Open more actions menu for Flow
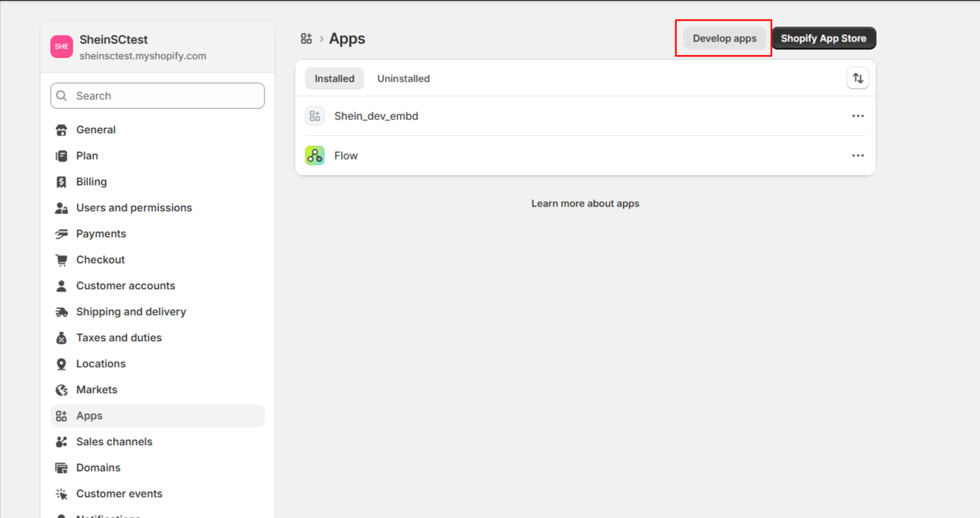The width and height of the screenshot is (980, 518). tap(858, 155)
